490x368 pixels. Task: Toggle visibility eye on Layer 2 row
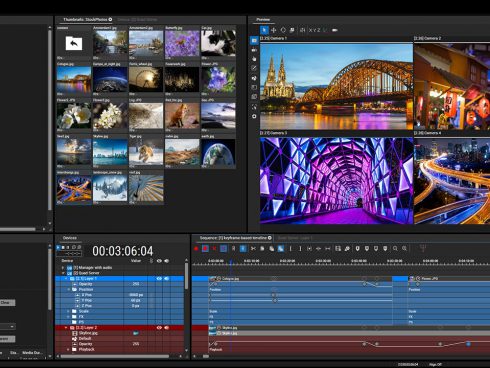[x=159, y=328]
